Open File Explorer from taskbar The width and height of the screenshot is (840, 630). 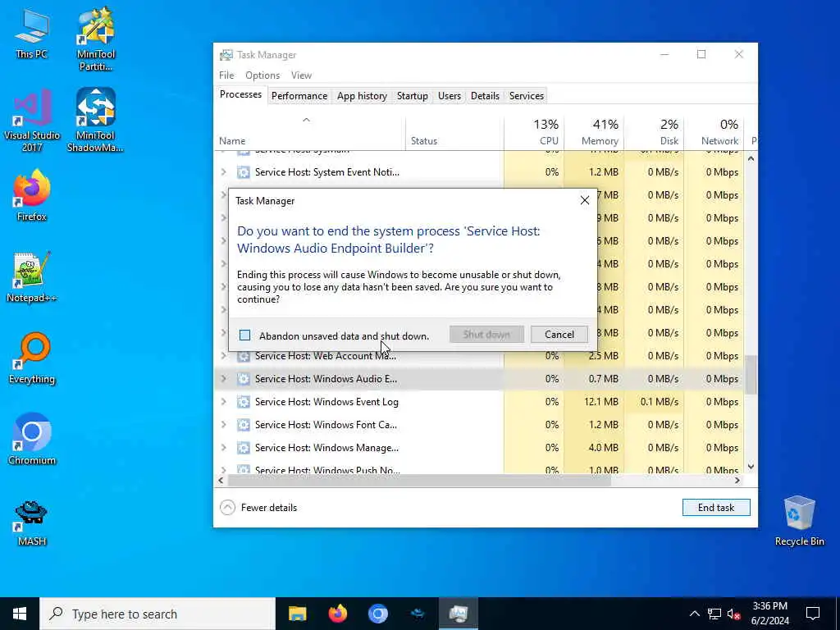(x=297, y=614)
